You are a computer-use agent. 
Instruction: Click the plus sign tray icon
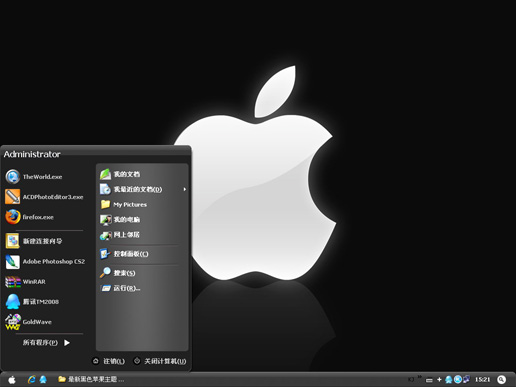point(439,379)
